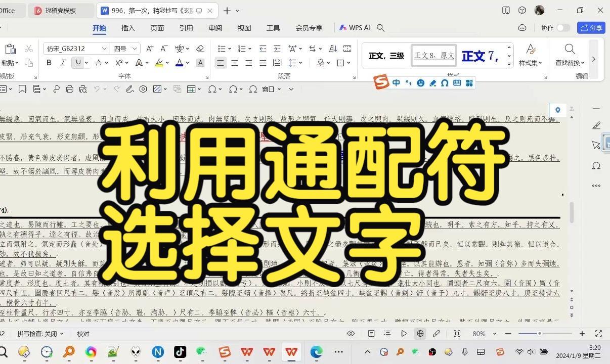Switch to the 插入 ribbon tab
This screenshot has width=610, height=364.
pyautogui.click(x=128, y=28)
